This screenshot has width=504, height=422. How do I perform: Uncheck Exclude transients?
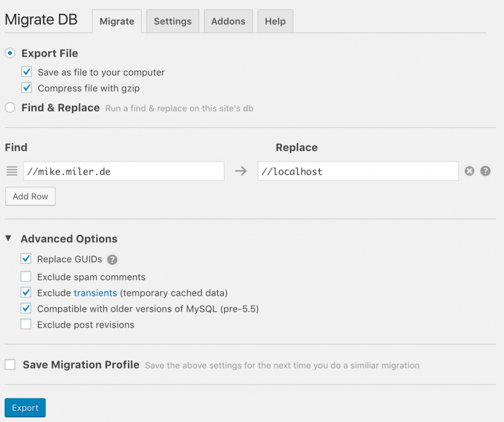tap(25, 292)
